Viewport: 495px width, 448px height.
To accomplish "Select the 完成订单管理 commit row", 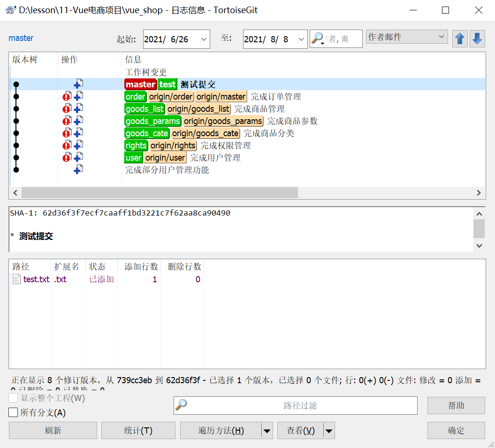I will (248, 96).
